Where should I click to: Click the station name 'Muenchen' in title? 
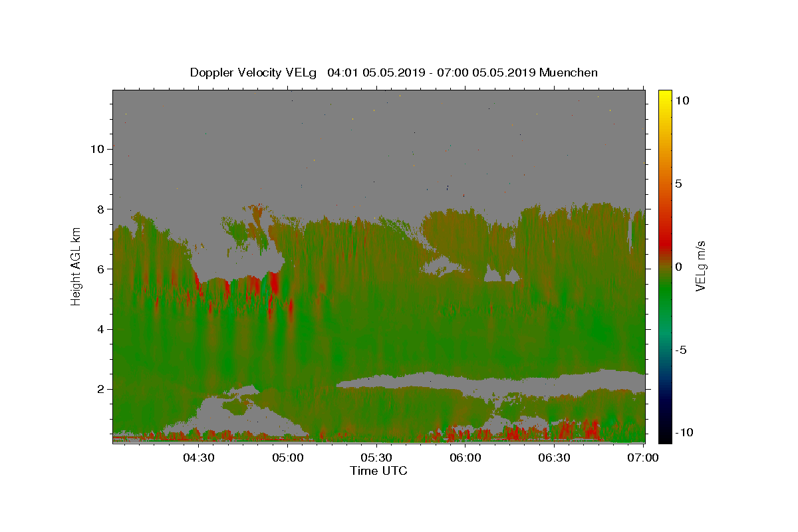coord(569,72)
